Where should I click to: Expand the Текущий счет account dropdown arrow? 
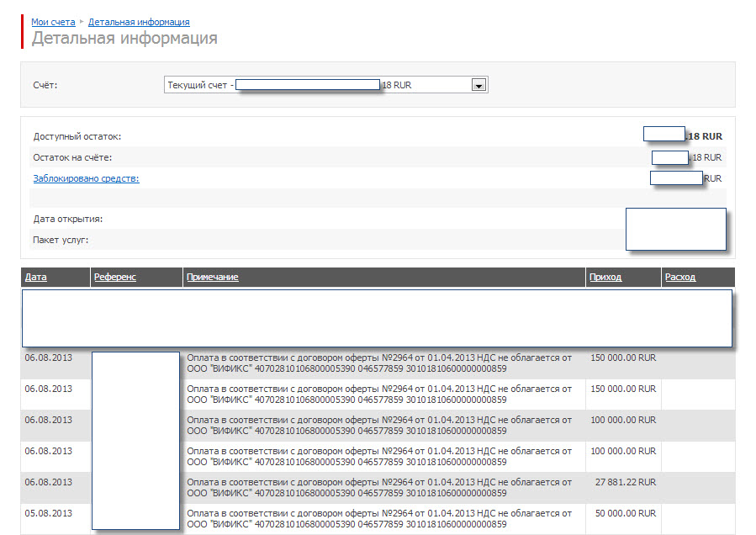[478, 85]
